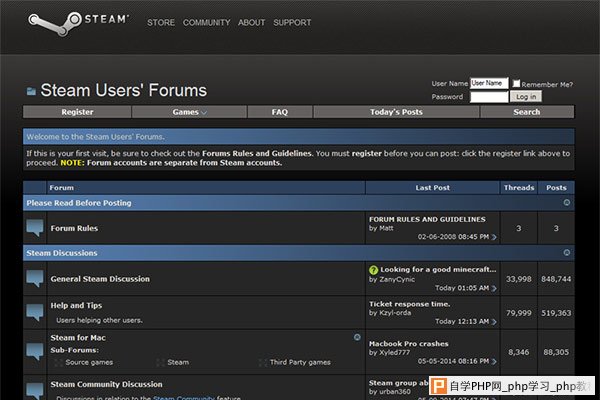Open the ABOUT page
600x400 pixels.
click(x=251, y=23)
